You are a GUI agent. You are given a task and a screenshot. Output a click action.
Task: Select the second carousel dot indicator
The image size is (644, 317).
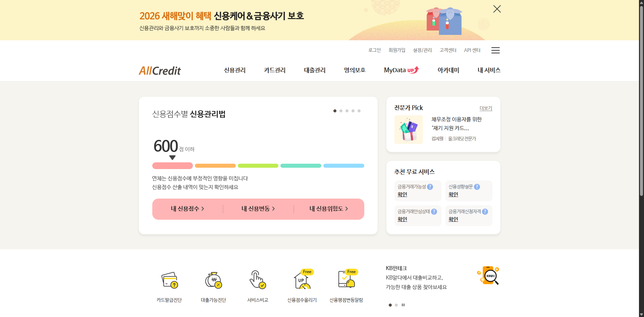[x=341, y=111]
